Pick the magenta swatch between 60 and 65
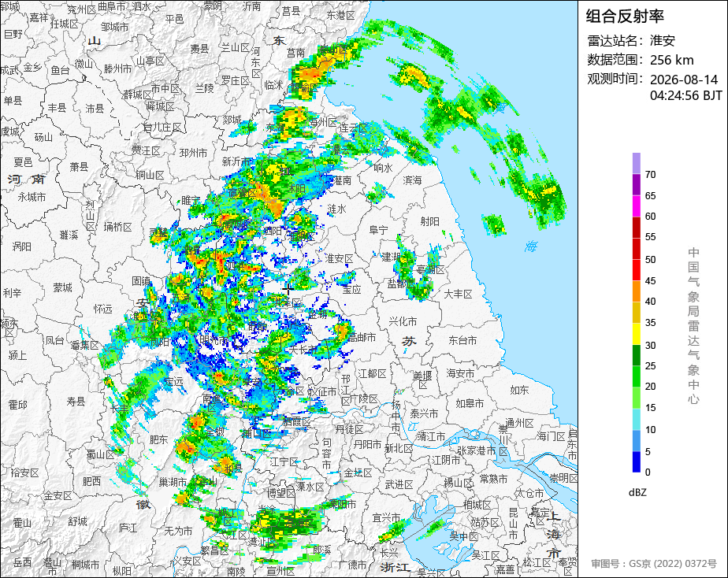Image resolution: width=728 pixels, height=578 pixels. coord(636,206)
